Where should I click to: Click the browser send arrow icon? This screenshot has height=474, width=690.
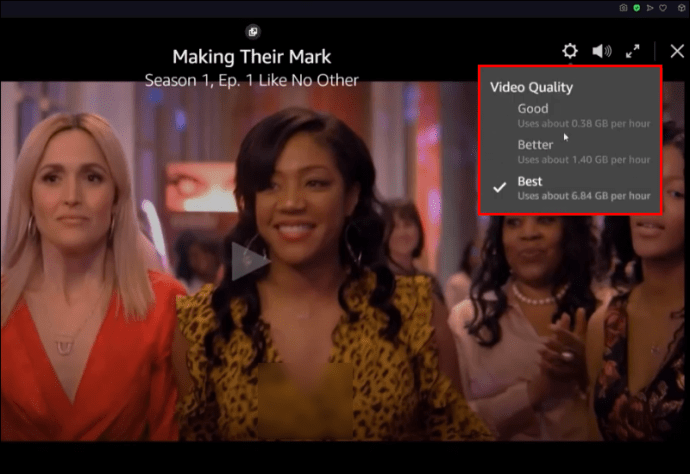(x=650, y=8)
